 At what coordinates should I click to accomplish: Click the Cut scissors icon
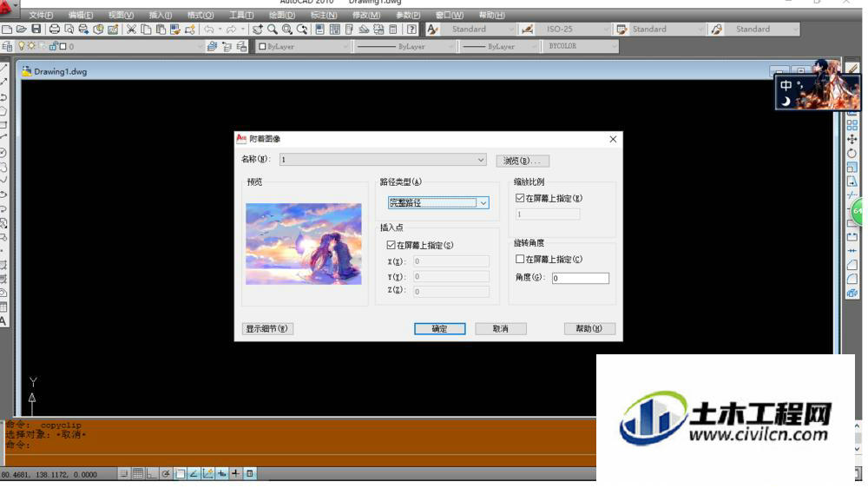(x=131, y=29)
